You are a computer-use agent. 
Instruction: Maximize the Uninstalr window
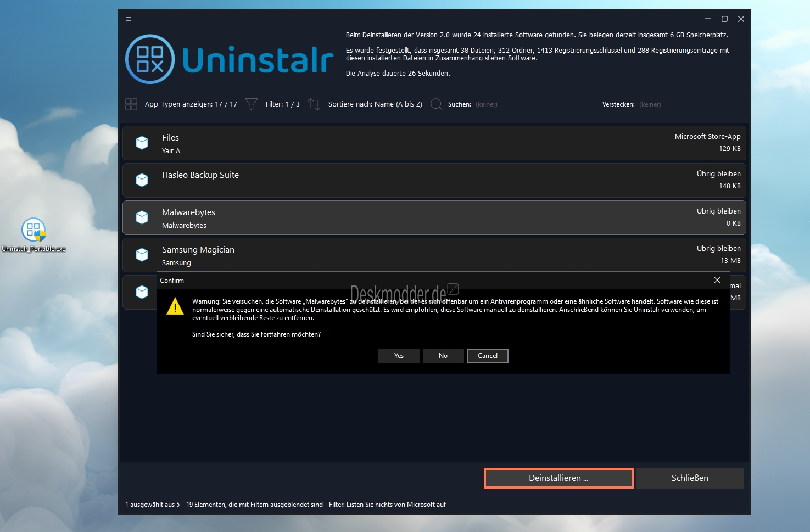(724, 19)
